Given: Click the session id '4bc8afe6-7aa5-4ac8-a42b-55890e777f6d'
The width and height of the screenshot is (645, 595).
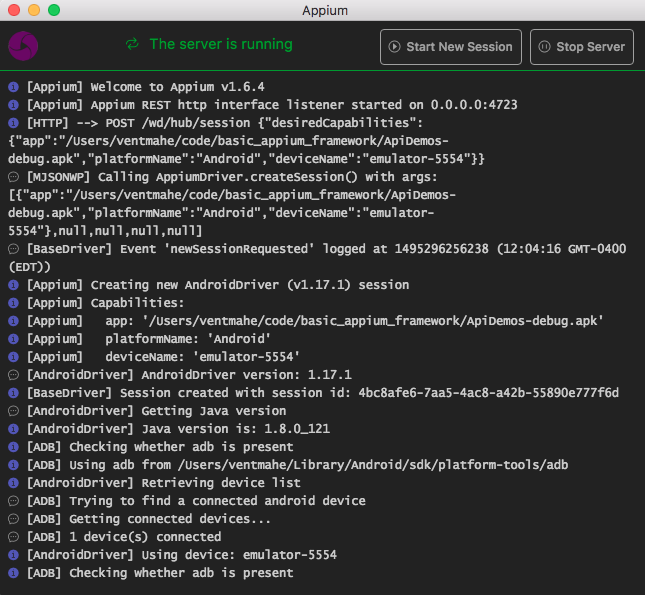Looking at the screenshot, I should point(488,393).
